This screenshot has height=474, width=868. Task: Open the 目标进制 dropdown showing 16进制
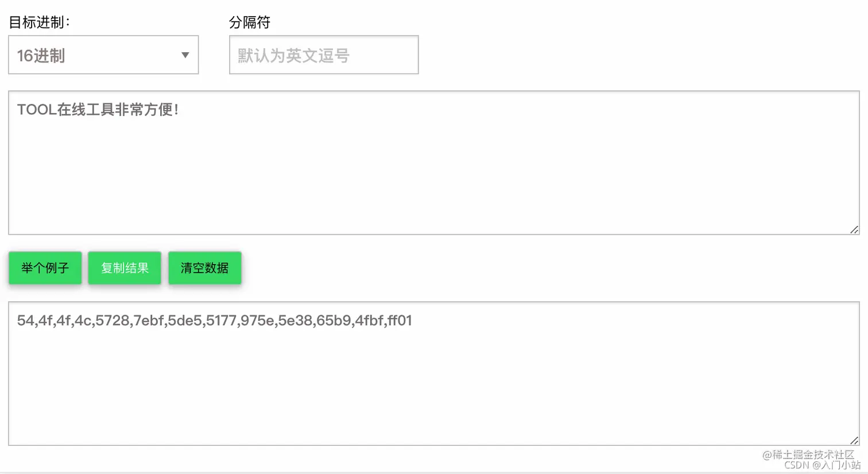click(x=103, y=55)
